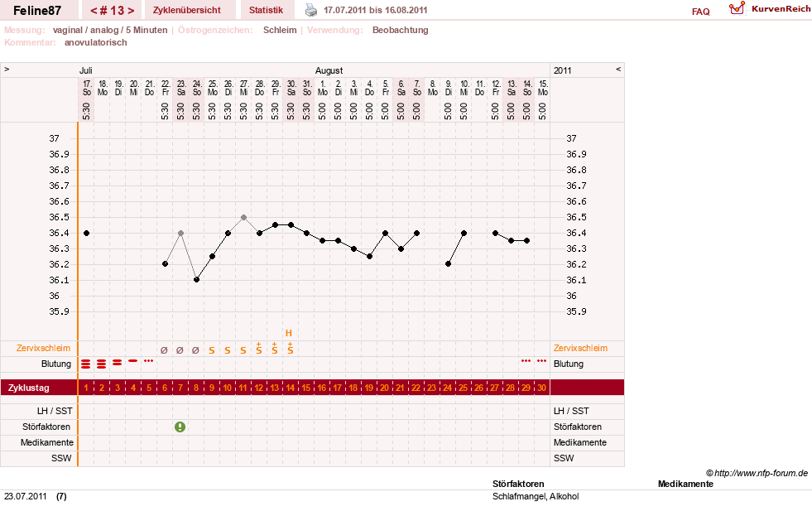Select the temperature point on July 17
812x516 pixels.
(86, 233)
